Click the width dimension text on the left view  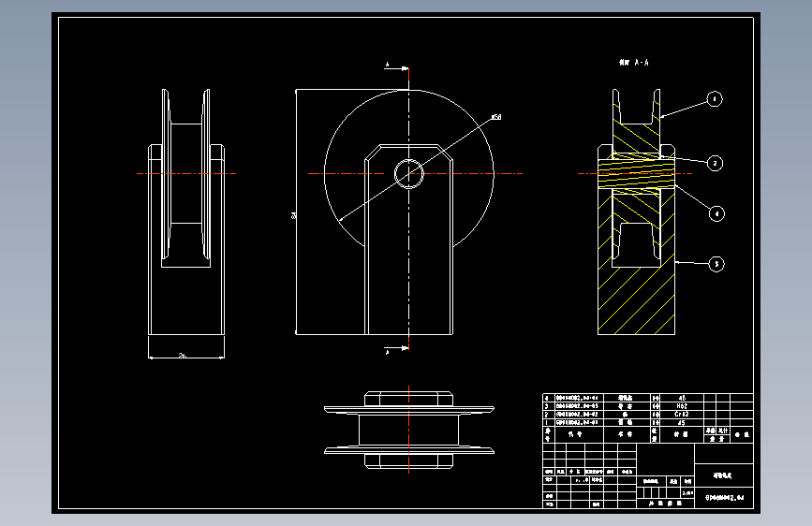(x=183, y=355)
